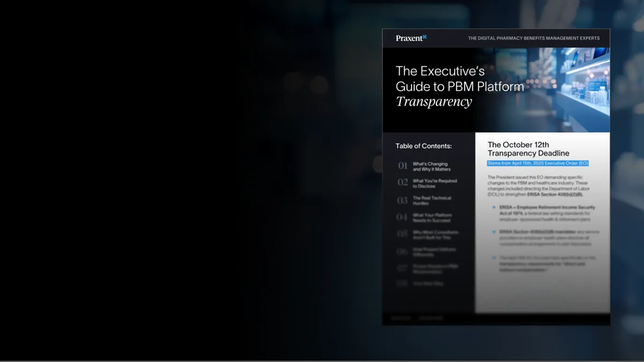644x362 pixels.
Task: Click the 'Table of Contents:' heading
Action: (424, 146)
